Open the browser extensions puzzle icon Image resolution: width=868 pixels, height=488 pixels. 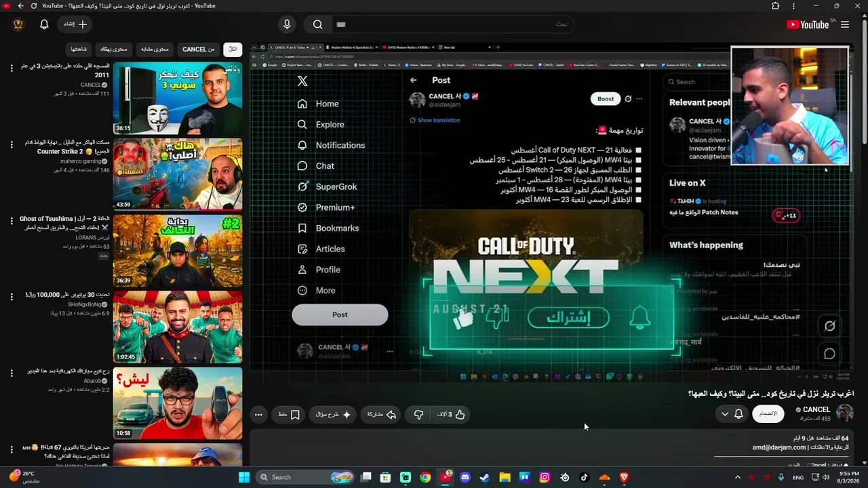click(776, 6)
